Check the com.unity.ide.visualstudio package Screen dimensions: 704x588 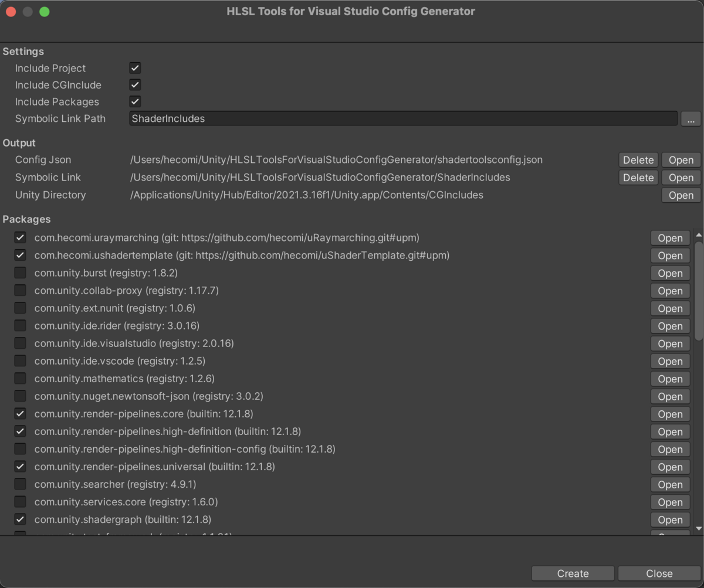(x=21, y=343)
